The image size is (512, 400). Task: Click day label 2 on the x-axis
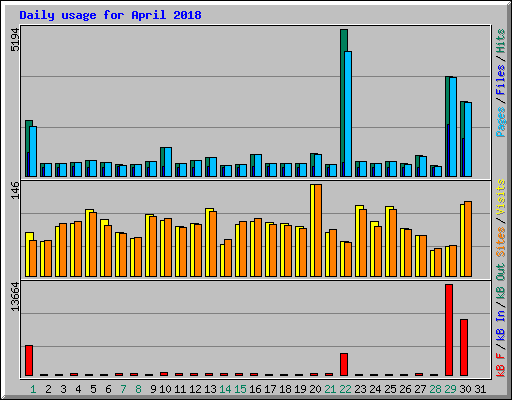tap(48, 389)
